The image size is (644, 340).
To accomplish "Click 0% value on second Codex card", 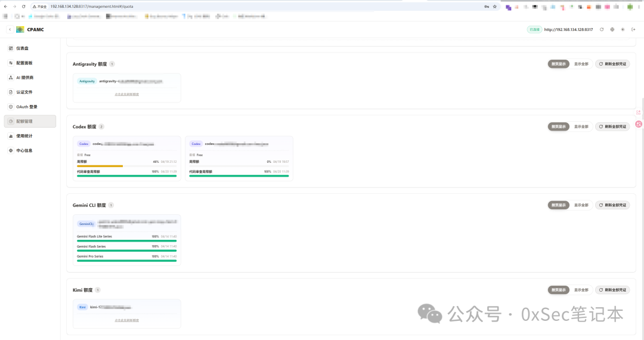I will (x=269, y=162).
